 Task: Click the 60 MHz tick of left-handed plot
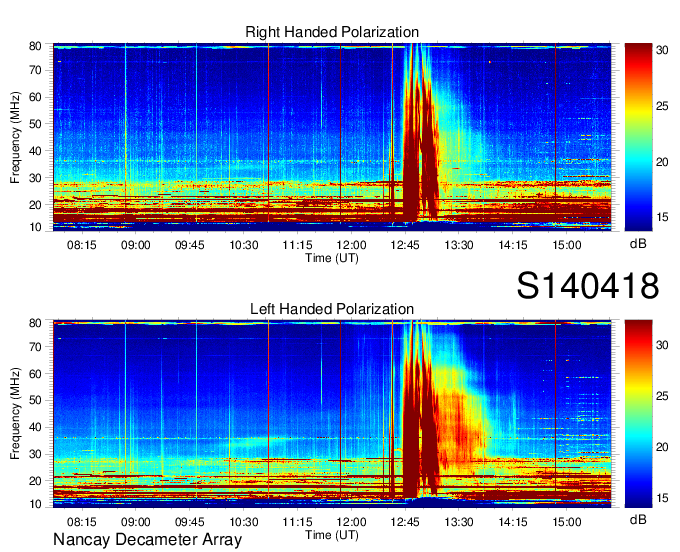click(36, 373)
